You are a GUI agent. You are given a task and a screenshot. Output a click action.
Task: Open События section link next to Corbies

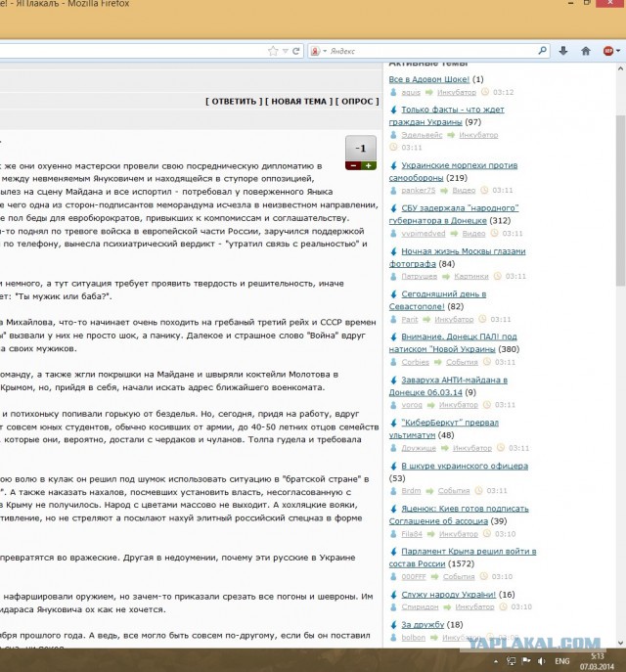pos(462,362)
